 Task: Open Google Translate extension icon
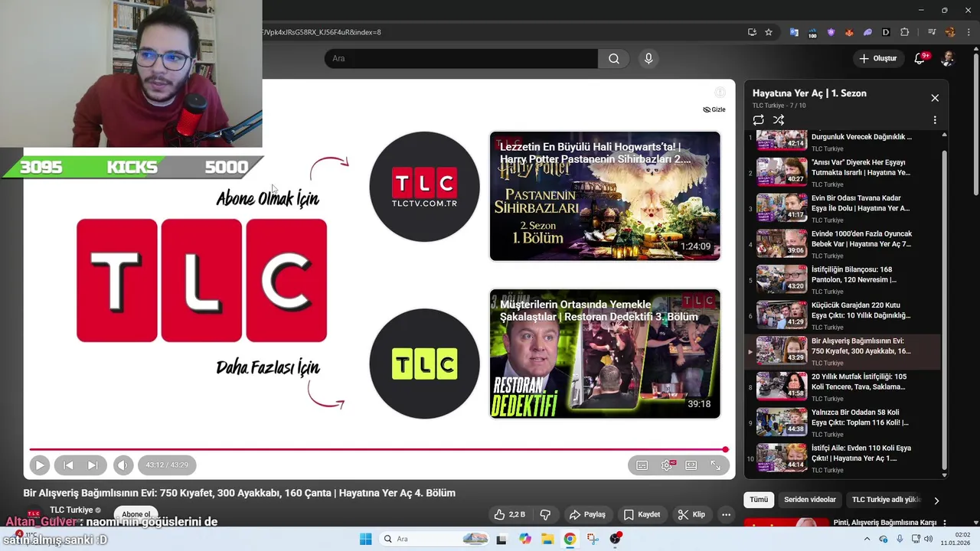click(794, 32)
